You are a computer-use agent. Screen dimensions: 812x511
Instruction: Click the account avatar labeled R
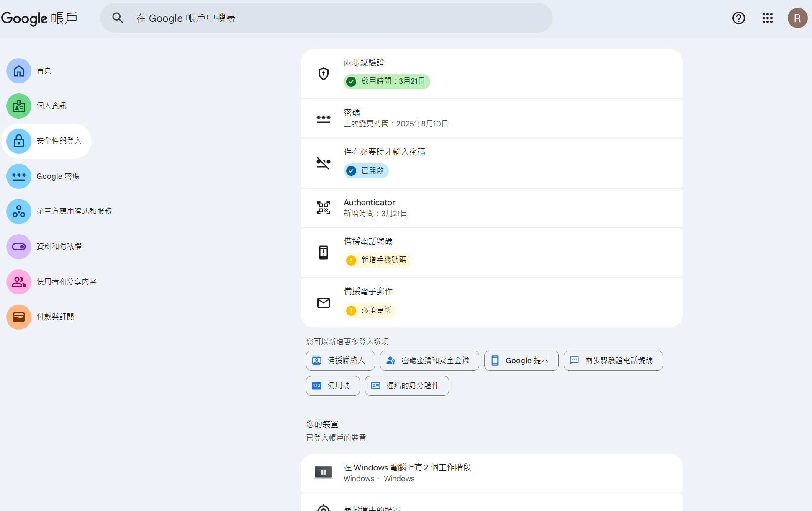[797, 18]
